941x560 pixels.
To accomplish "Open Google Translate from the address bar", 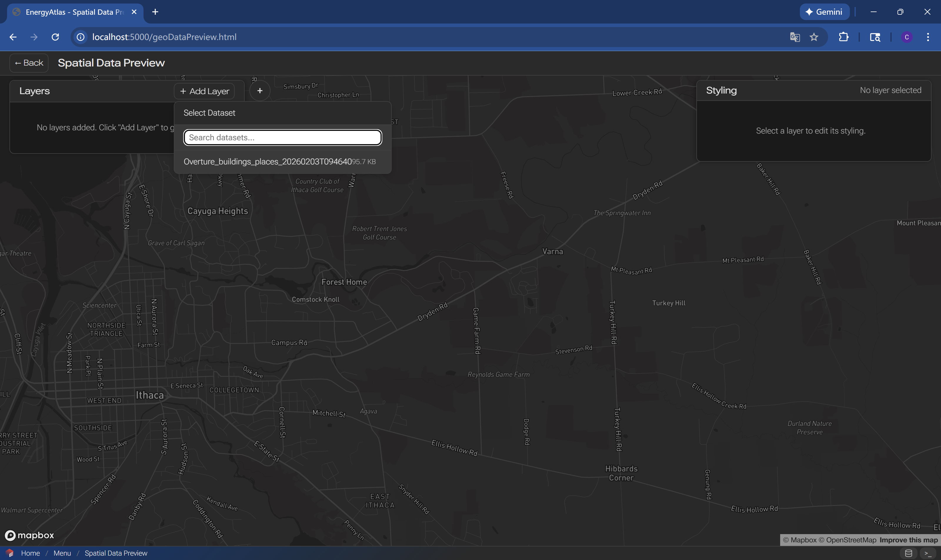I will click(x=794, y=36).
